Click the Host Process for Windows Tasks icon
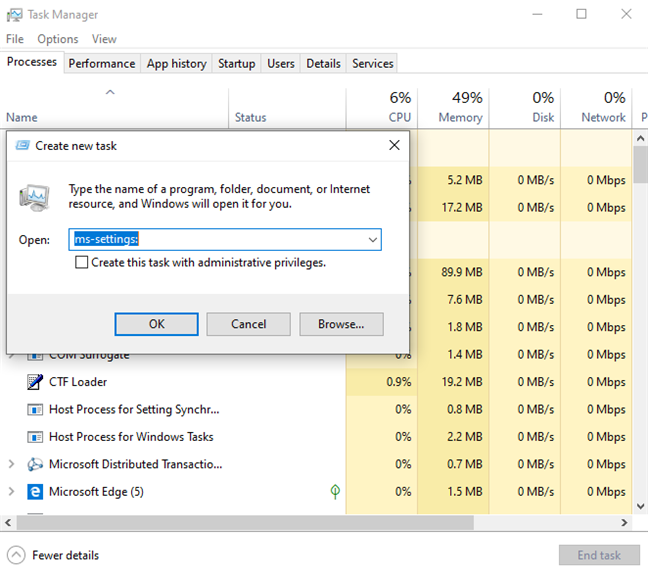Viewport: 648px width, 578px height. pyautogui.click(x=35, y=437)
